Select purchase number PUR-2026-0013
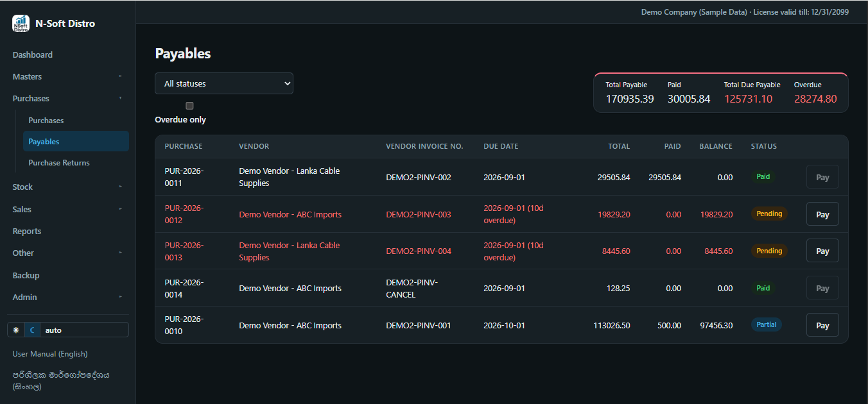The height and width of the screenshot is (404, 868). (184, 251)
